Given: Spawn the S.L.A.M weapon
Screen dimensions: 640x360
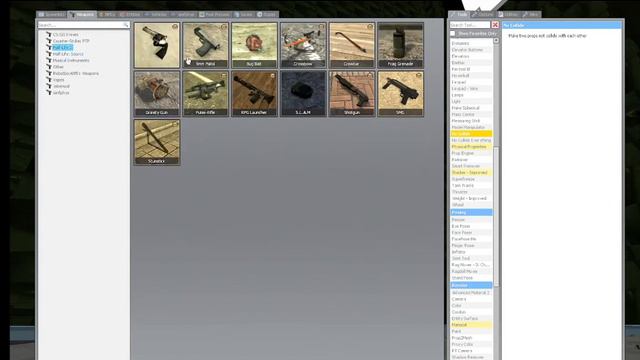Looking at the screenshot, I should (x=303, y=94).
